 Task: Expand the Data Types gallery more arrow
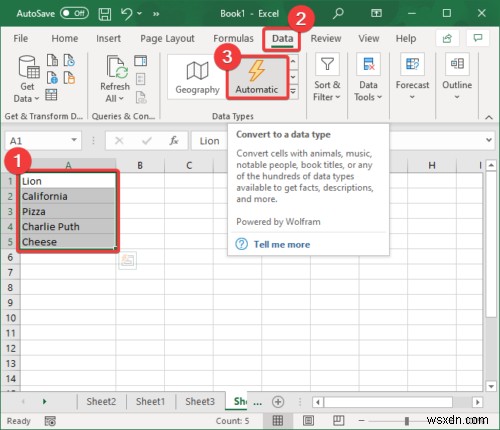click(293, 91)
